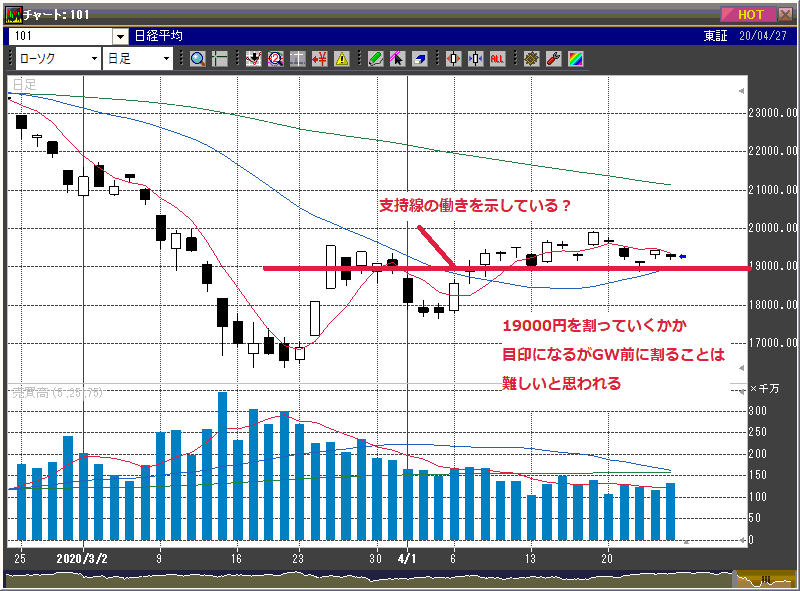800x591 pixels.
Task: Click the chart app icon in title bar
Action: [14, 14]
